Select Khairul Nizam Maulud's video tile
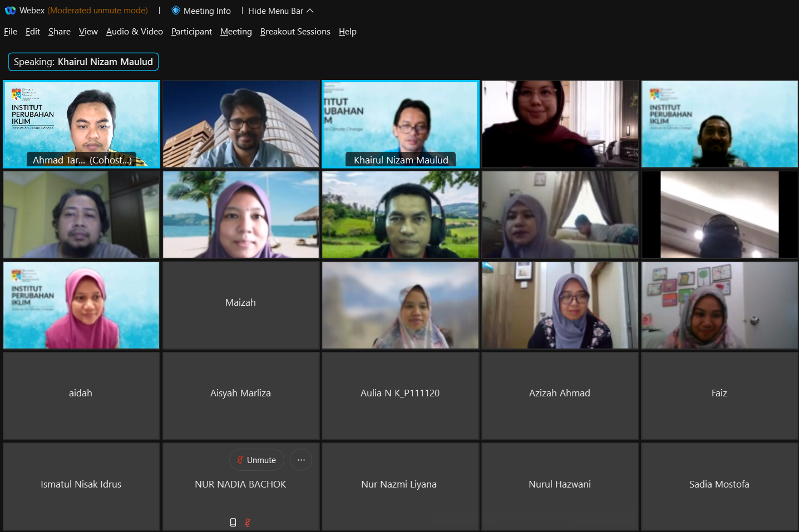 (400, 124)
